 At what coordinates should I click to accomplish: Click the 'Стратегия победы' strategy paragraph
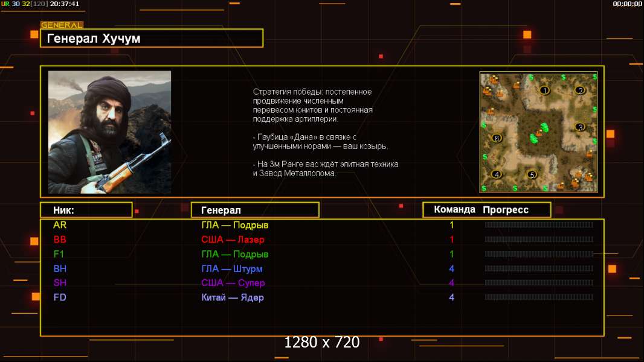pyautogui.click(x=312, y=106)
